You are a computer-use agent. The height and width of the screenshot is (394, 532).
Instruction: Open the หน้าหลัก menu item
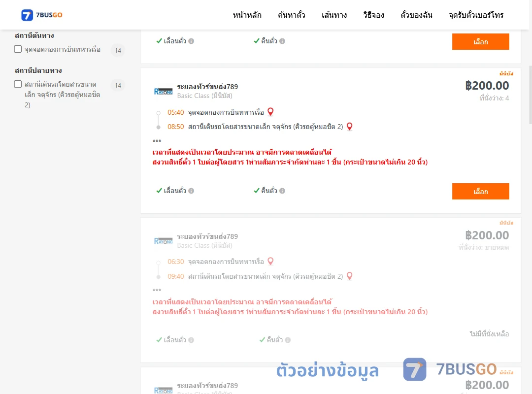247,15
